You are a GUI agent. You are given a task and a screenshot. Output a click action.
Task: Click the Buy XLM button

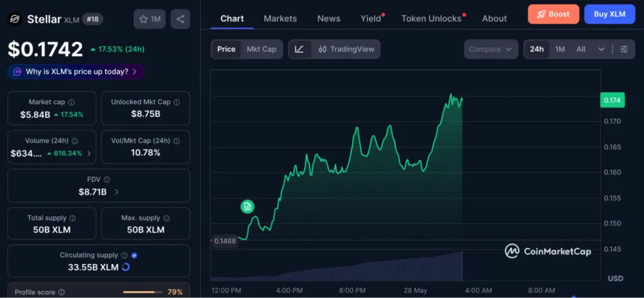[609, 14]
